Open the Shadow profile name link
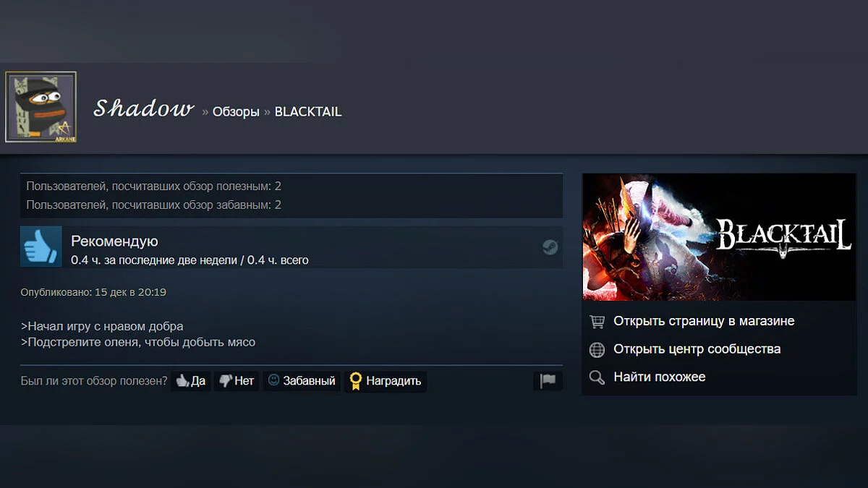 pos(144,109)
